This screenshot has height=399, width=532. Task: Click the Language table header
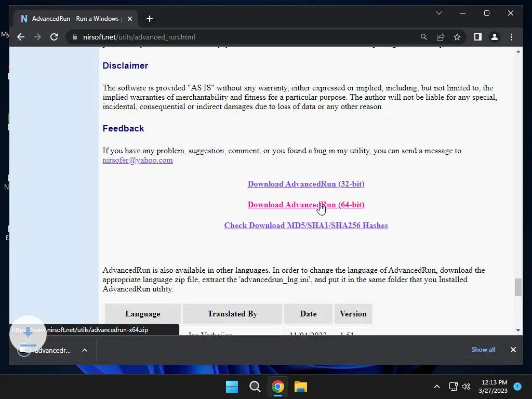point(142,314)
